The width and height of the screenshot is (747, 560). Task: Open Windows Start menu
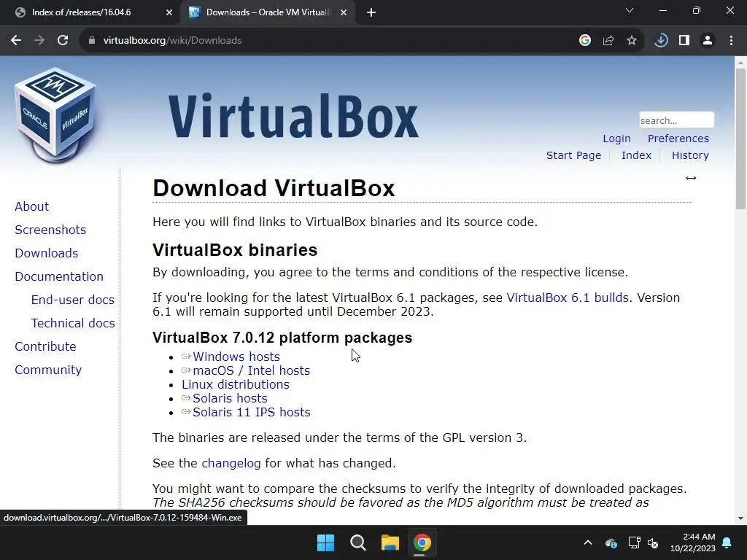click(326, 542)
